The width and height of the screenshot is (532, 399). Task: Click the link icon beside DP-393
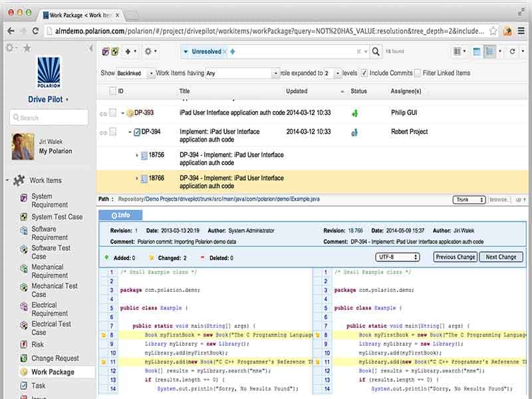pyautogui.click(x=102, y=113)
